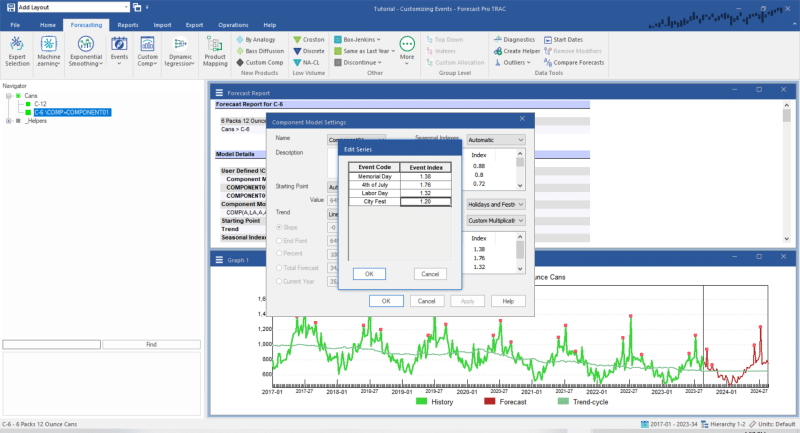Click event Index list scrollbar

coord(520,252)
